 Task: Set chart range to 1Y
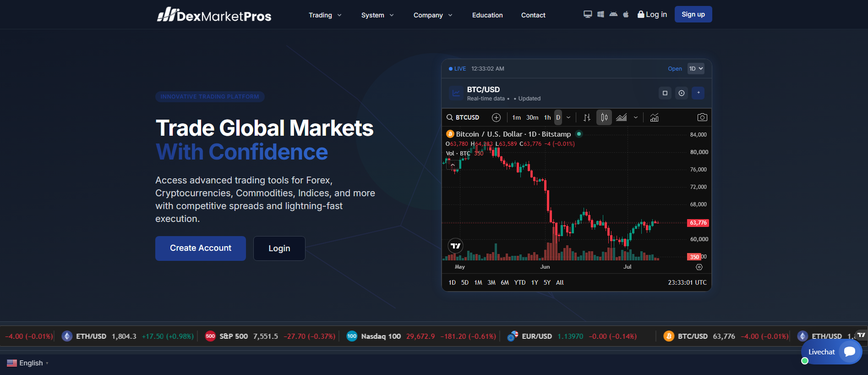coord(535,282)
